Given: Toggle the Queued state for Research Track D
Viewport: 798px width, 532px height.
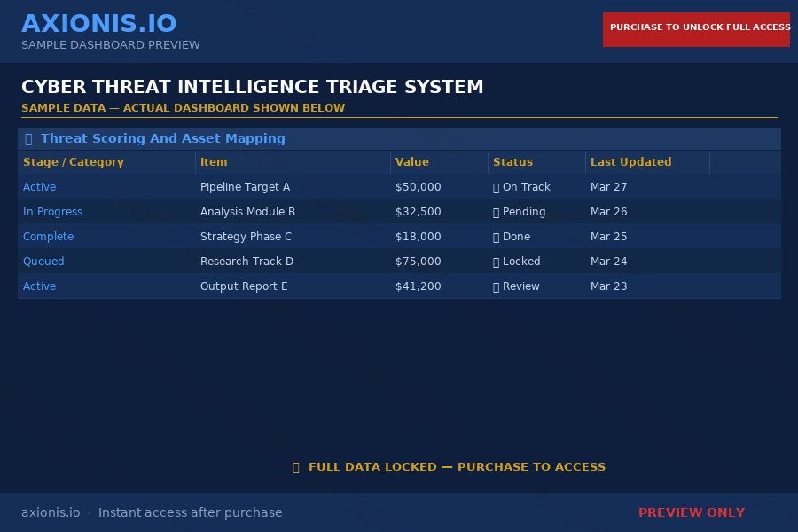Looking at the screenshot, I should pos(43,262).
